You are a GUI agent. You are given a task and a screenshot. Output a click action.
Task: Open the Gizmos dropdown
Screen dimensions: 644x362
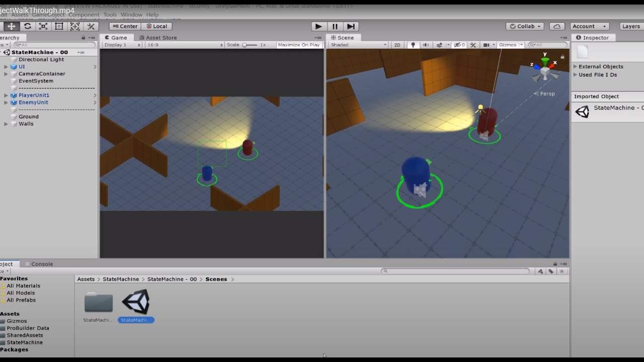click(x=510, y=45)
